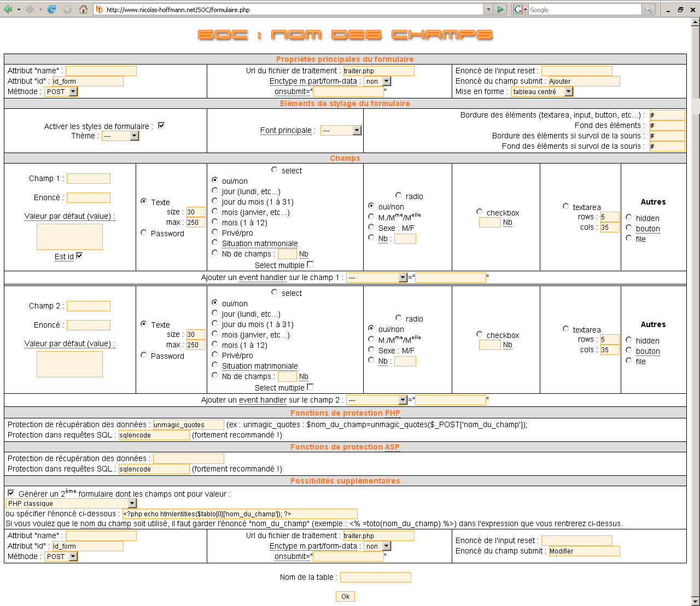Click the Google search engine icon
The image size is (700, 606).
tap(517, 9)
